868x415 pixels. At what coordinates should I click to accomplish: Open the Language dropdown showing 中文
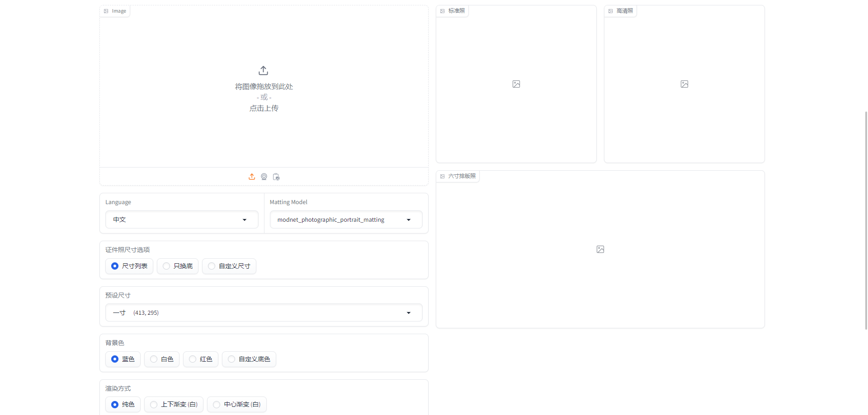click(x=182, y=219)
